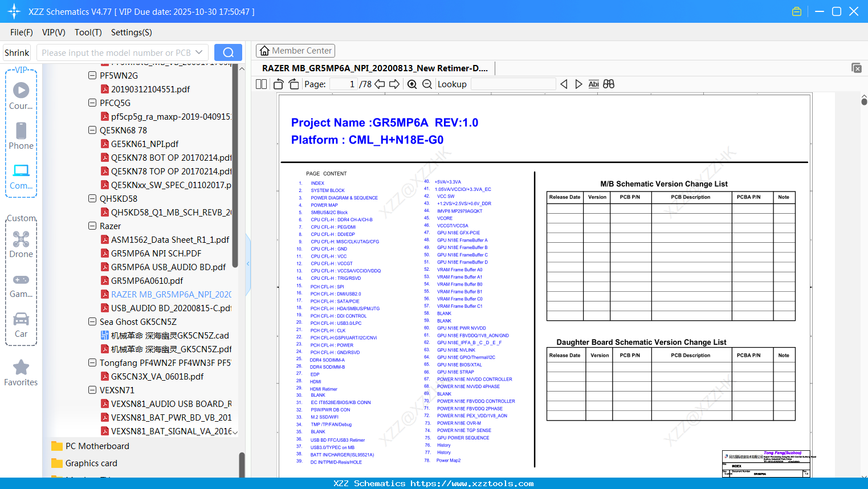This screenshot has width=868, height=489.
Task: Click the VCORE index entry
Action: (x=445, y=218)
